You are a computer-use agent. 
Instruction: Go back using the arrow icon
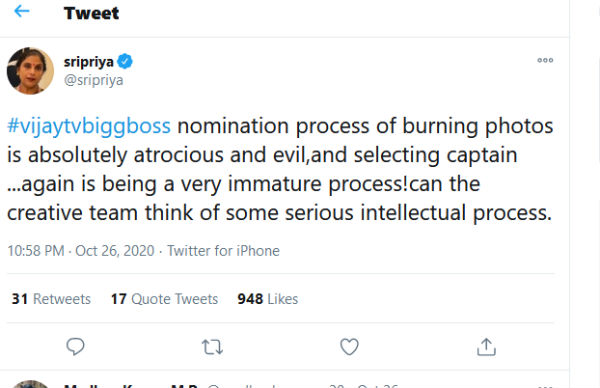(21, 11)
